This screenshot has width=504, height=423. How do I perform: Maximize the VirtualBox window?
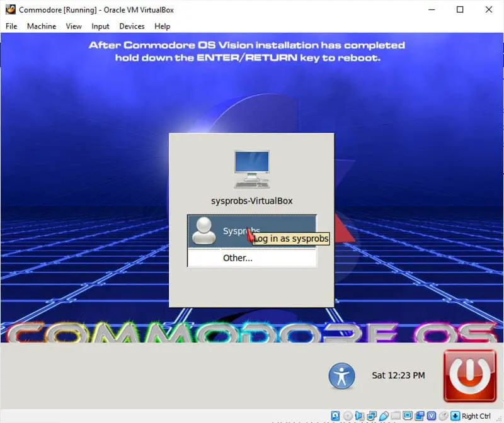pos(460,9)
